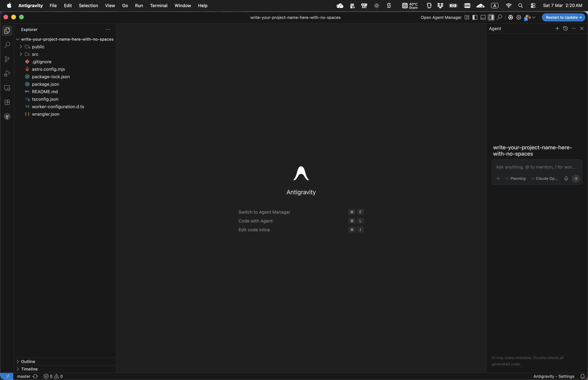Click the title bar search magnifier icon
Viewport: 588px width, 380px height.
point(500,17)
